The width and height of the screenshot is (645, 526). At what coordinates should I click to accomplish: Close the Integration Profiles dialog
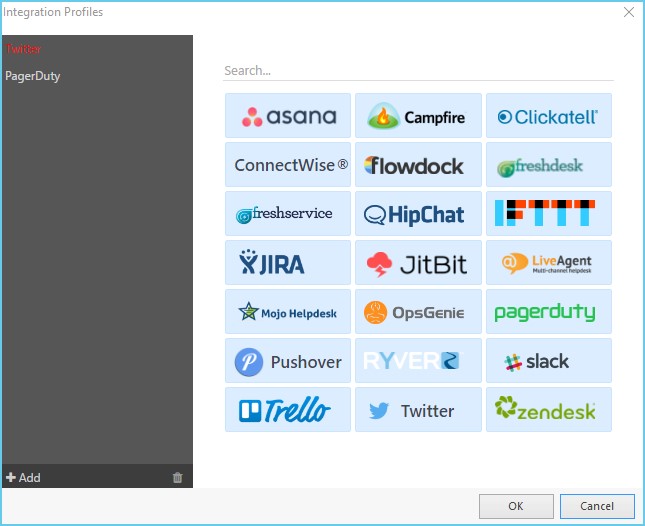tap(629, 12)
